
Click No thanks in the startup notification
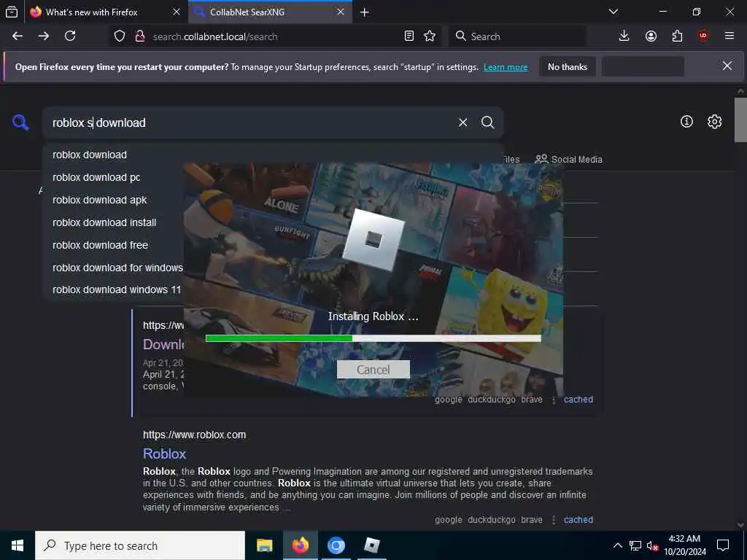coord(568,66)
